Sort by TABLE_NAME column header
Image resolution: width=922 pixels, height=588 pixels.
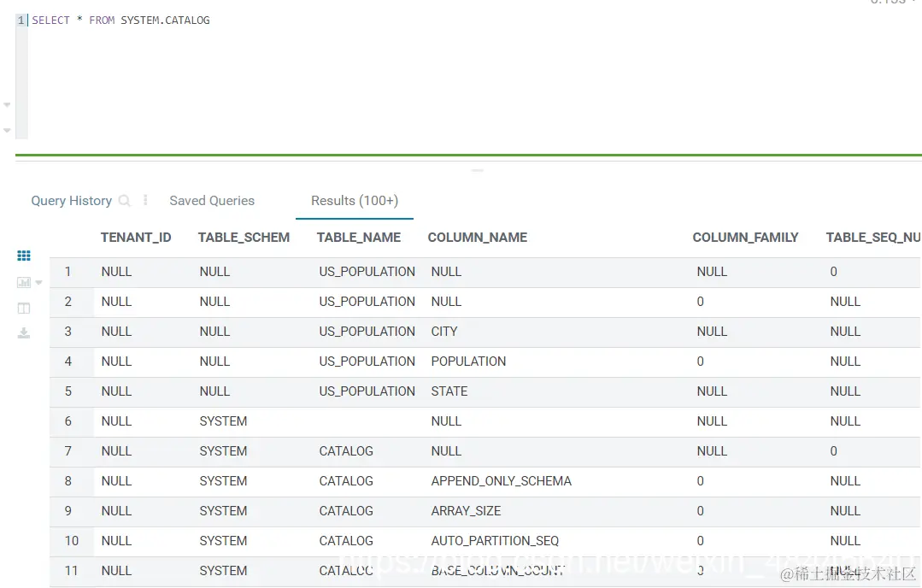pos(359,238)
